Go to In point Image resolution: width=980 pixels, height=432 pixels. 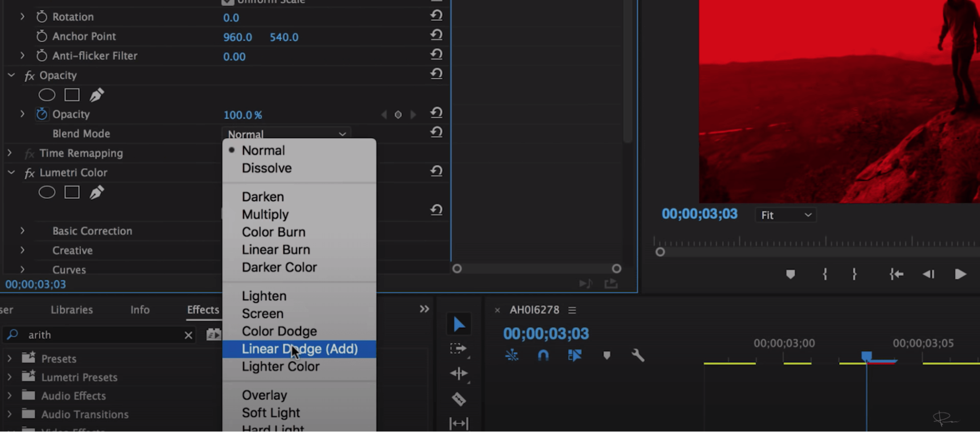tap(897, 274)
